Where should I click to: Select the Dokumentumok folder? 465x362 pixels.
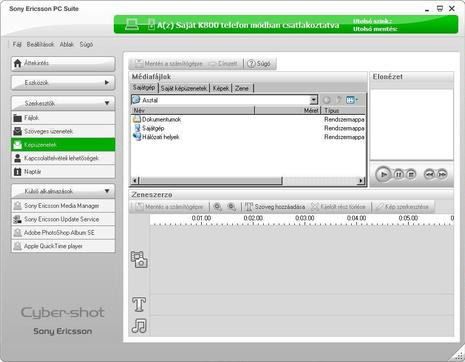(x=157, y=119)
